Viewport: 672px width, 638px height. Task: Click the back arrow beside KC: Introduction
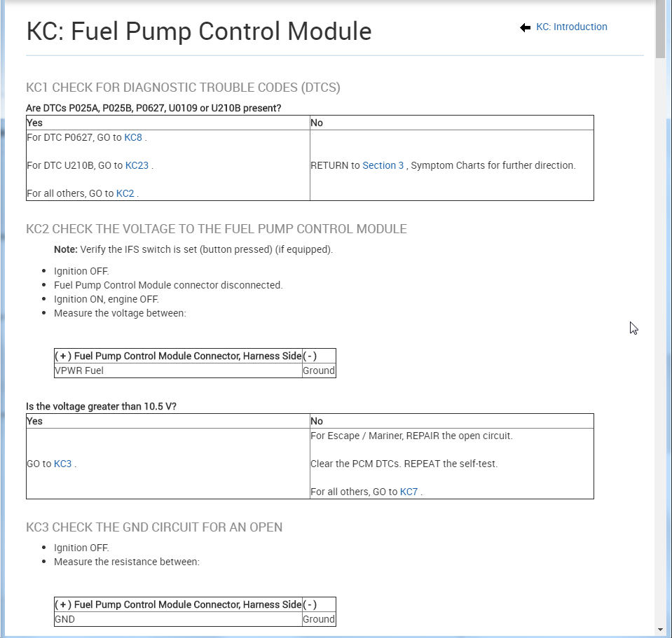(526, 27)
